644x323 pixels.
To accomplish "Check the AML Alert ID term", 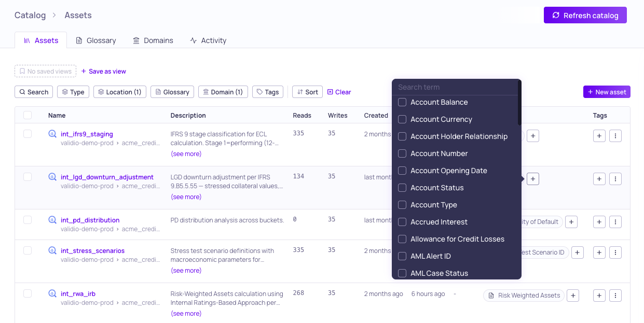I will 402,256.
